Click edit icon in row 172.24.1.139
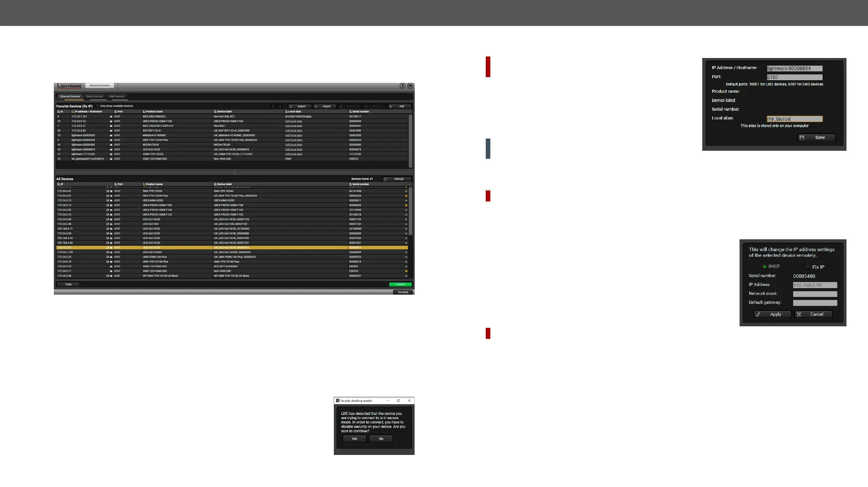The height and width of the screenshot is (487, 868). click(108, 252)
